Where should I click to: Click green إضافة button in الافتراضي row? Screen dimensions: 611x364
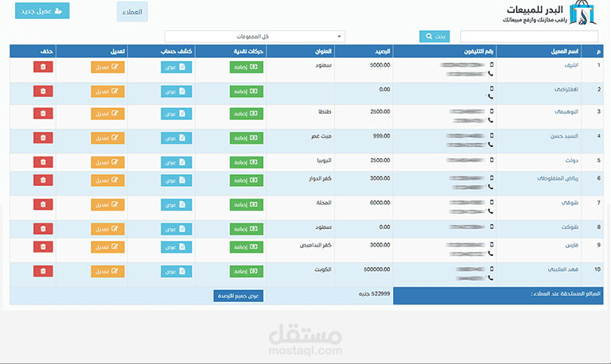(x=247, y=91)
